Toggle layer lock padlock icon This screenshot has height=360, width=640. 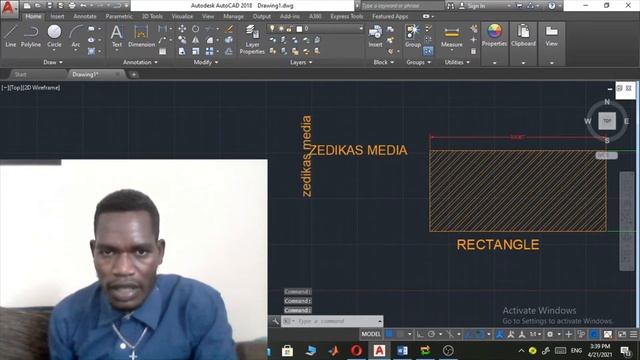289,29
